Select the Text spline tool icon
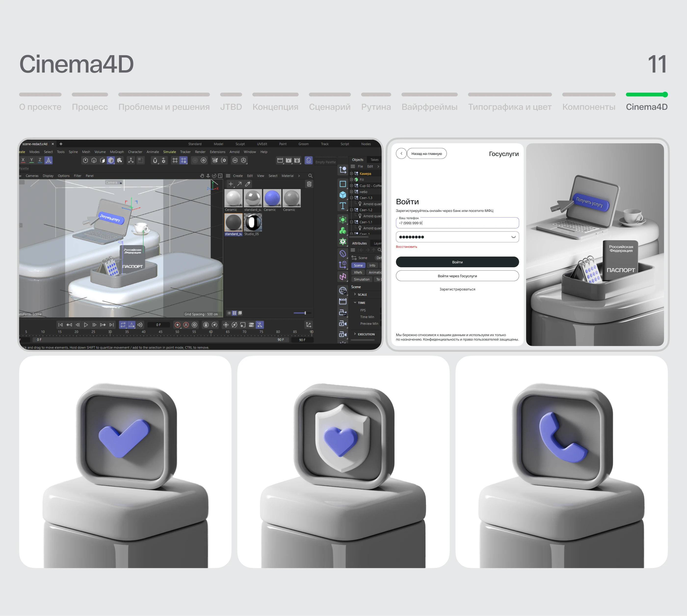Image resolution: width=687 pixels, height=616 pixels. click(x=343, y=206)
